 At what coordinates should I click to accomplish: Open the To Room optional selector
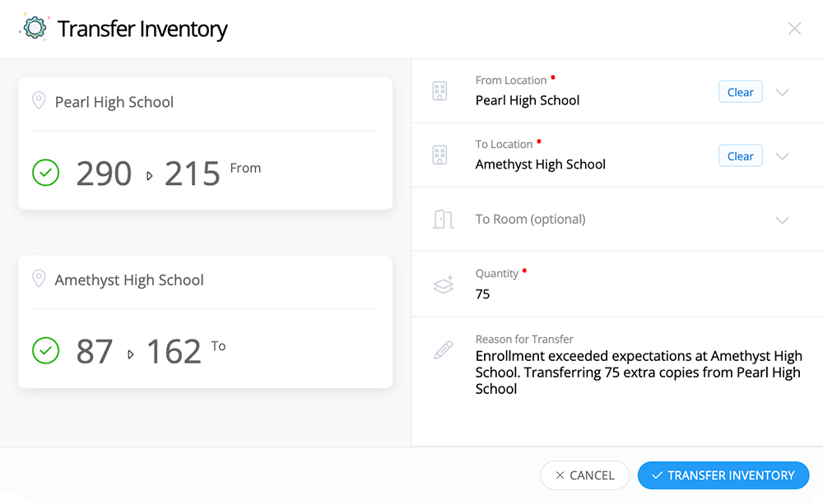pyautogui.click(x=782, y=220)
